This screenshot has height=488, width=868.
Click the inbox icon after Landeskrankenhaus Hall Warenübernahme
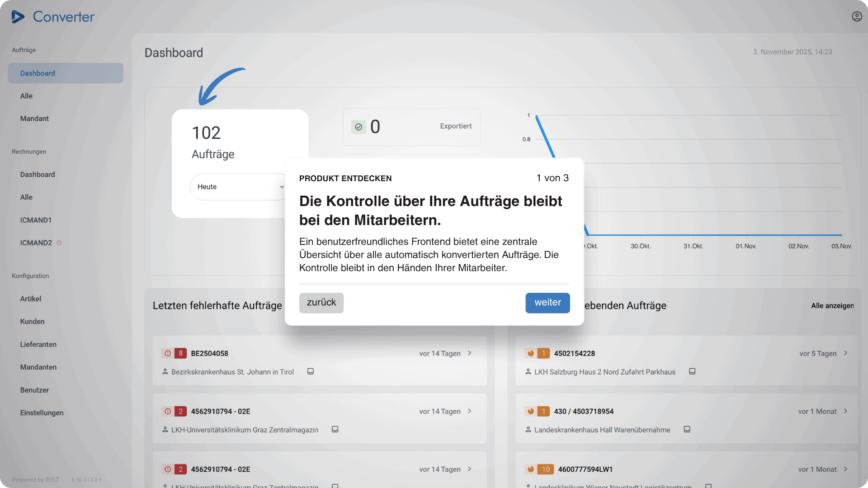click(x=687, y=429)
